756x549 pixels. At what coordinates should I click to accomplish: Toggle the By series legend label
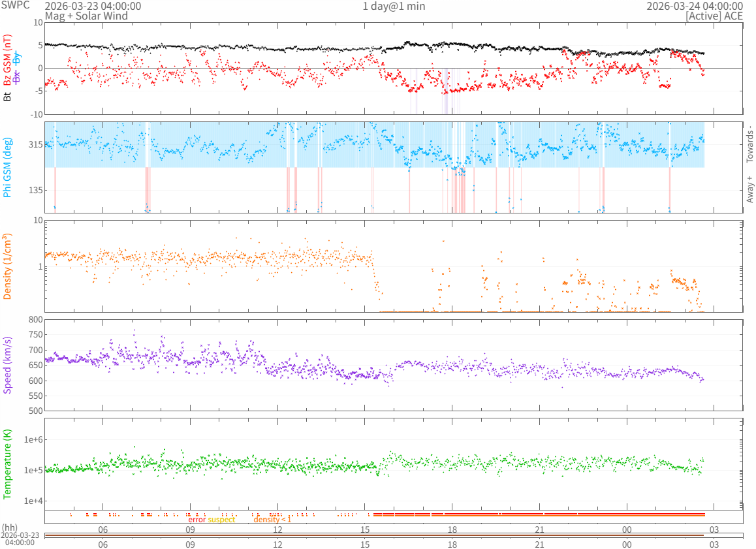[17, 57]
